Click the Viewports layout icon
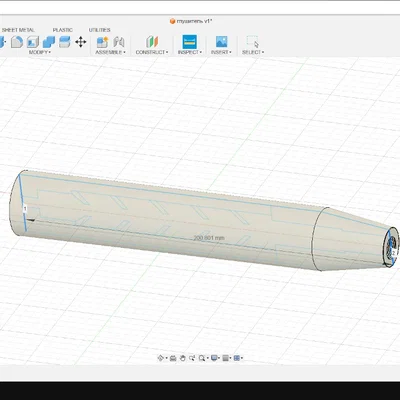The image size is (400, 400). coord(236,358)
